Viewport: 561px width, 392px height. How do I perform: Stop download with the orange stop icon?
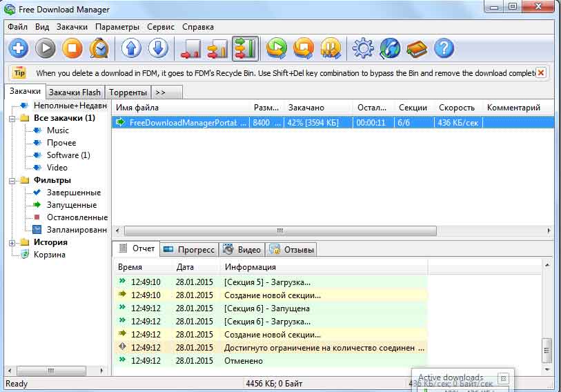pyautogui.click(x=72, y=48)
